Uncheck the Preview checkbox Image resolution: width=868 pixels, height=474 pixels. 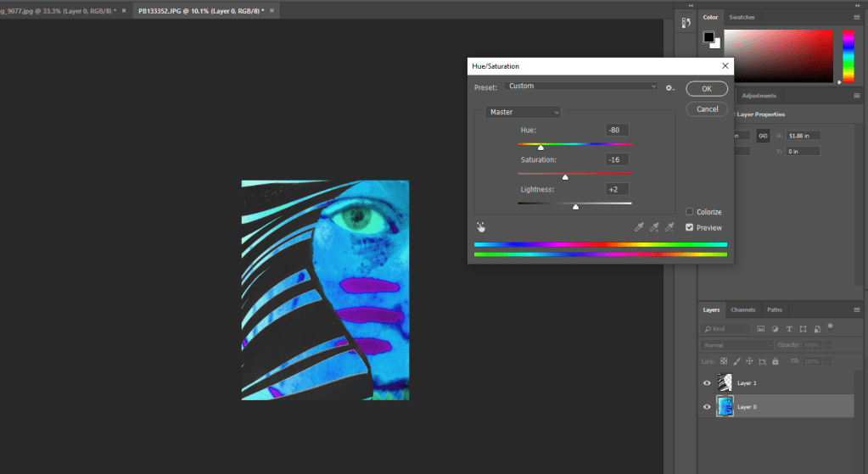point(690,227)
